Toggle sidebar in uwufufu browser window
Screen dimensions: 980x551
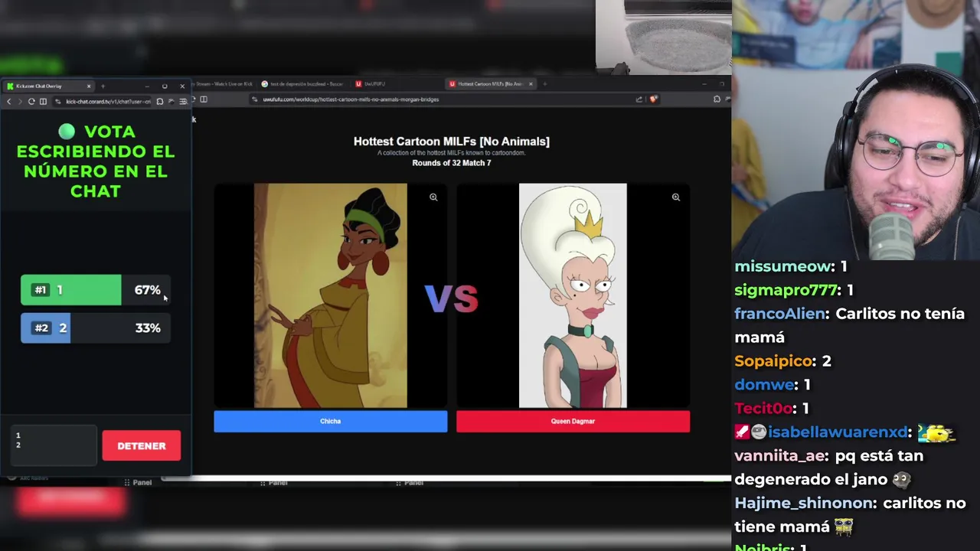(x=204, y=99)
